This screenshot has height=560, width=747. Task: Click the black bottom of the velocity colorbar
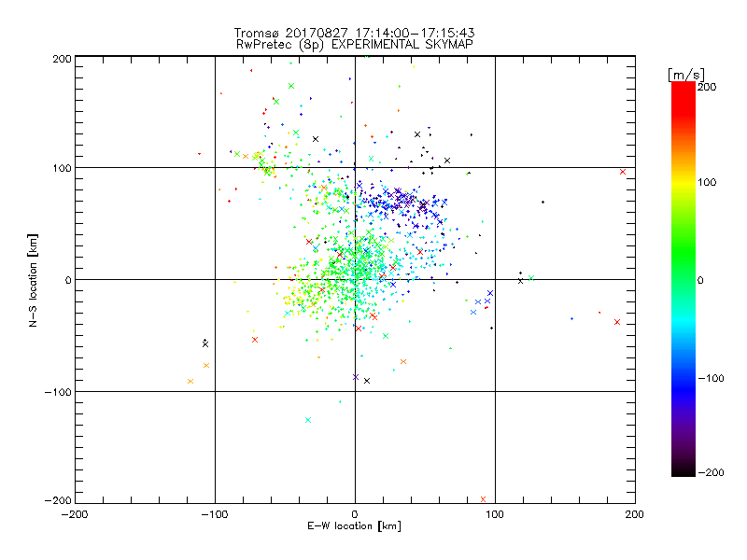pos(684,469)
